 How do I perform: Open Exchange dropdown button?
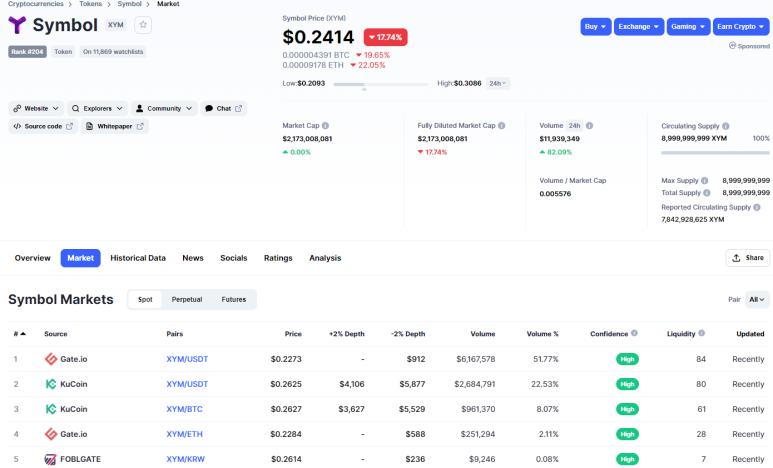click(x=639, y=27)
